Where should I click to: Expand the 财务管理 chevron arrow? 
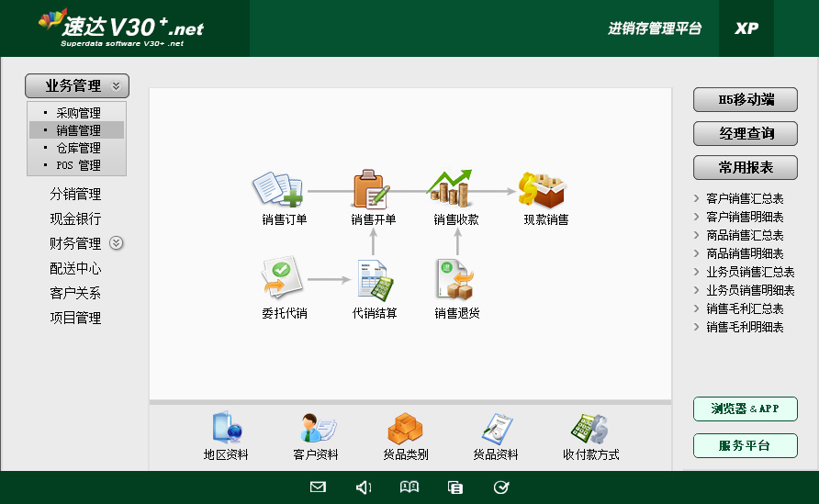tap(116, 243)
